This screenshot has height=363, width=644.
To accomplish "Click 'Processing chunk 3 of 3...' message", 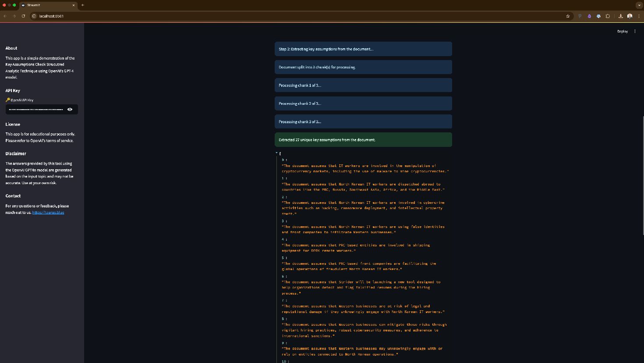I will point(363,122).
